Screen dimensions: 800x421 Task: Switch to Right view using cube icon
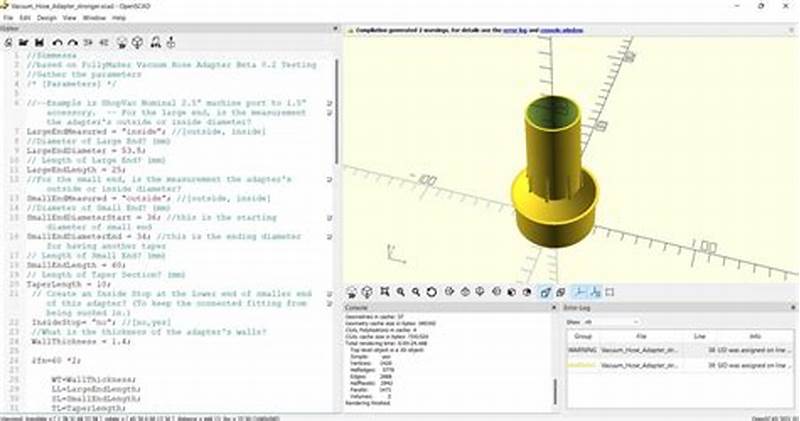(449, 292)
